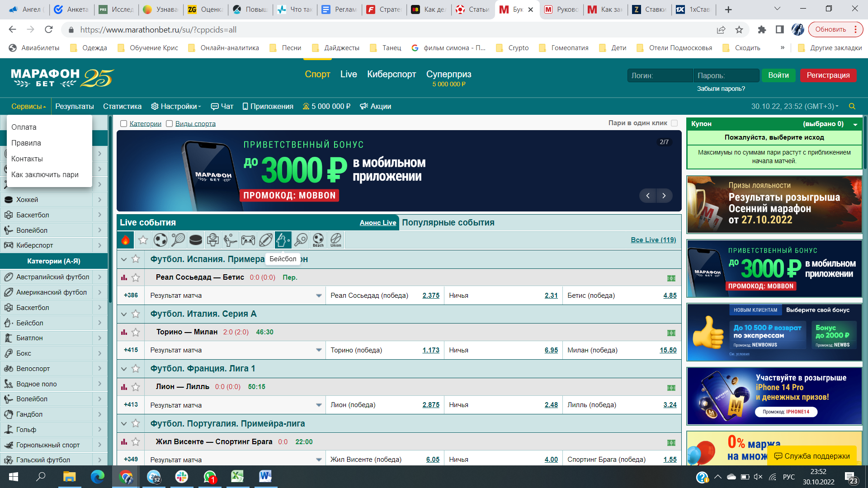Filter live events by basketball hoop icon

pyautogui.click(x=213, y=240)
